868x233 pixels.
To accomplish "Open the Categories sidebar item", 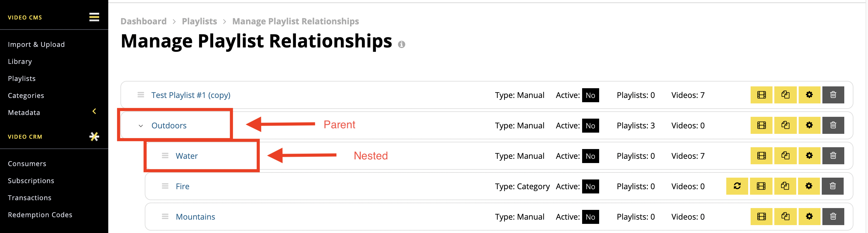I will tap(26, 96).
